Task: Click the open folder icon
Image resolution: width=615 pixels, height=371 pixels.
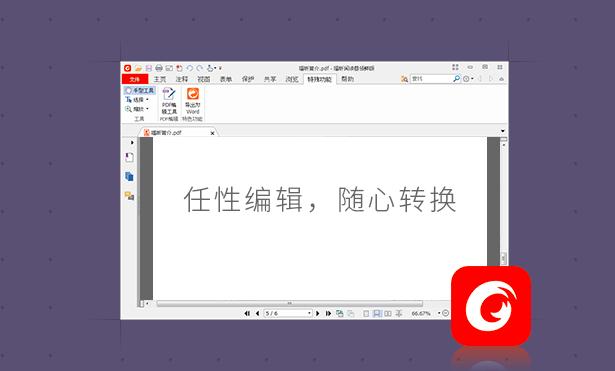Action: [x=138, y=68]
